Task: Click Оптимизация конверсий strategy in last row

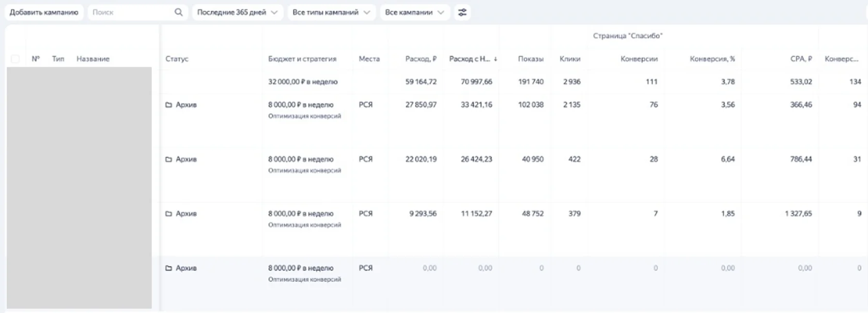Action: tap(304, 279)
